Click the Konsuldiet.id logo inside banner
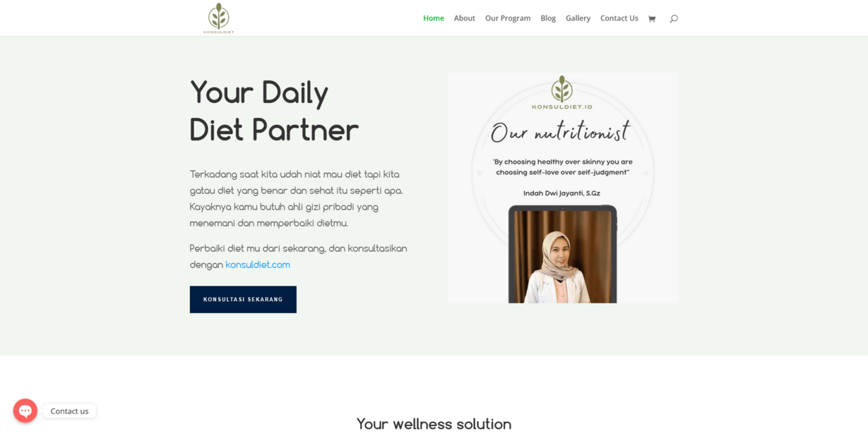This screenshot has height=436, width=868. (x=562, y=92)
